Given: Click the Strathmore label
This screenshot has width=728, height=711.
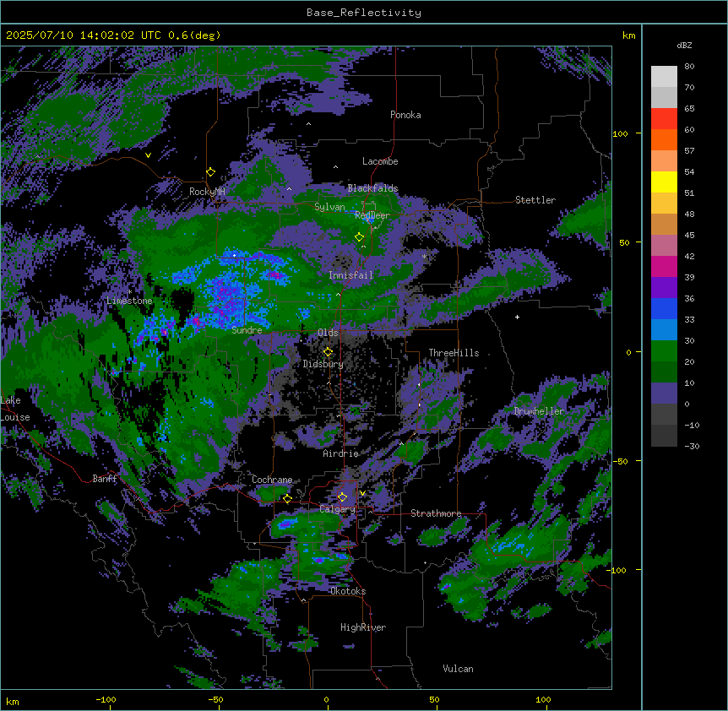Looking at the screenshot, I should (436, 513).
